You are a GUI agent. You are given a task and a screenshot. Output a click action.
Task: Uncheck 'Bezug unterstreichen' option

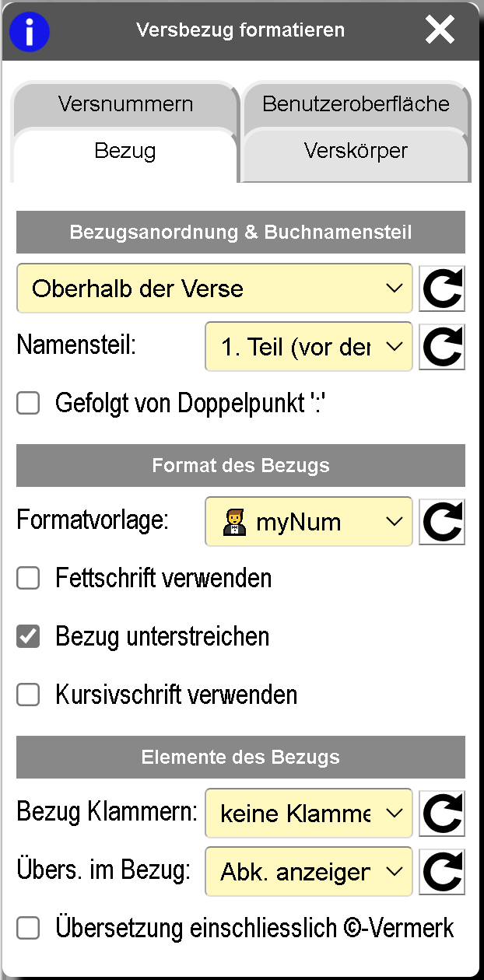[x=29, y=637]
